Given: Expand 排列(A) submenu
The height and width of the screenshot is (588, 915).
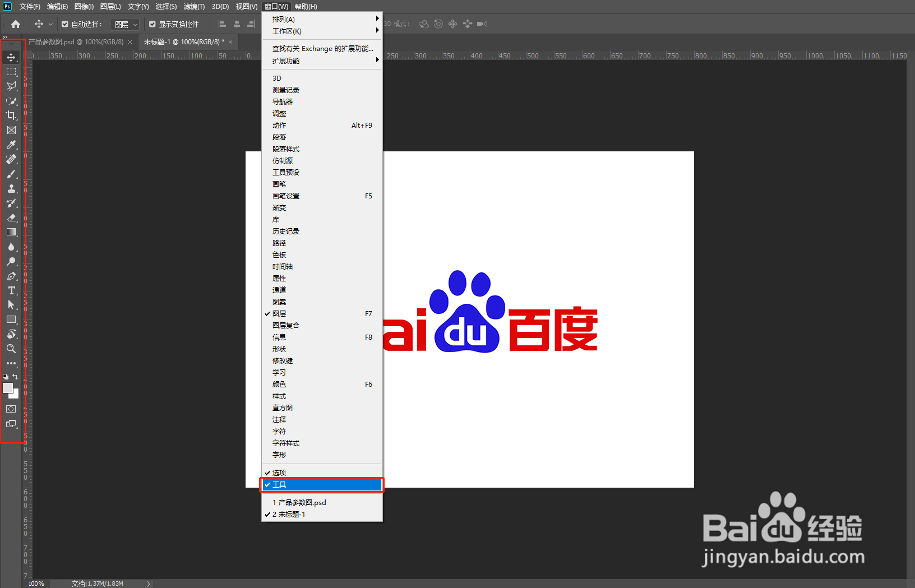Looking at the screenshot, I should click(322, 20).
